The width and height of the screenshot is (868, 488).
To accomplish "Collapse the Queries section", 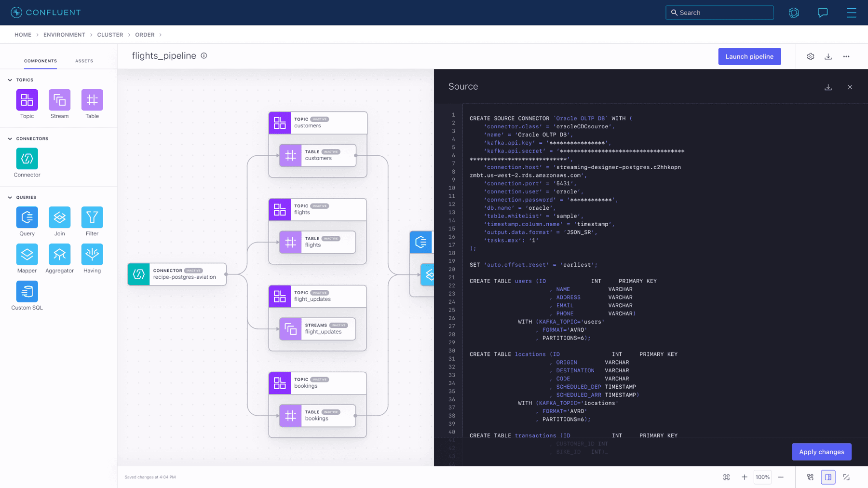I will pyautogui.click(x=10, y=198).
